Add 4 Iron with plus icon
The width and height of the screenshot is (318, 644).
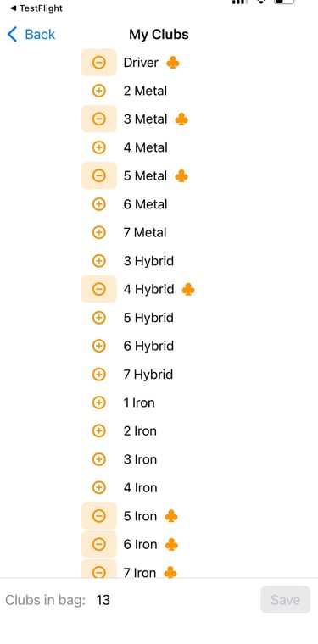pos(98,487)
